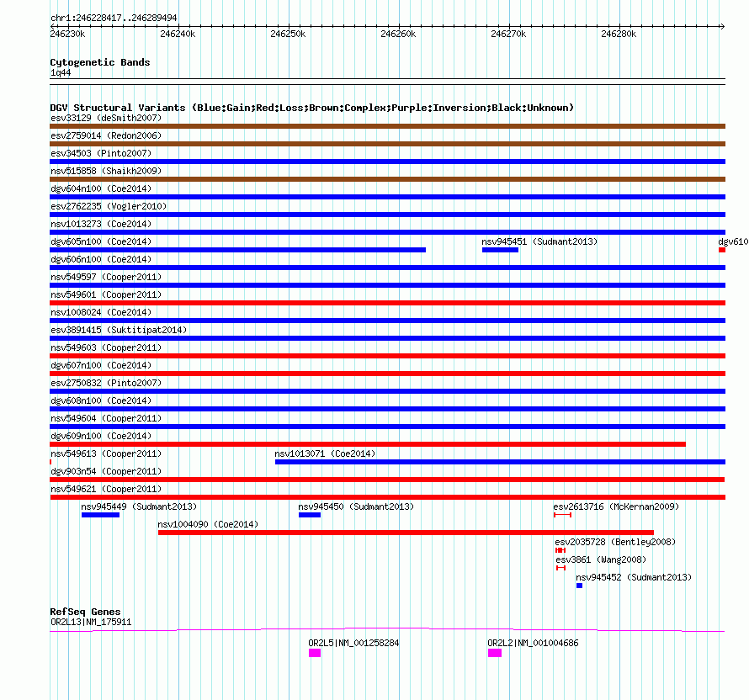
Task: Open the esv34503 (Pinto2007) variant
Action: pos(101,153)
